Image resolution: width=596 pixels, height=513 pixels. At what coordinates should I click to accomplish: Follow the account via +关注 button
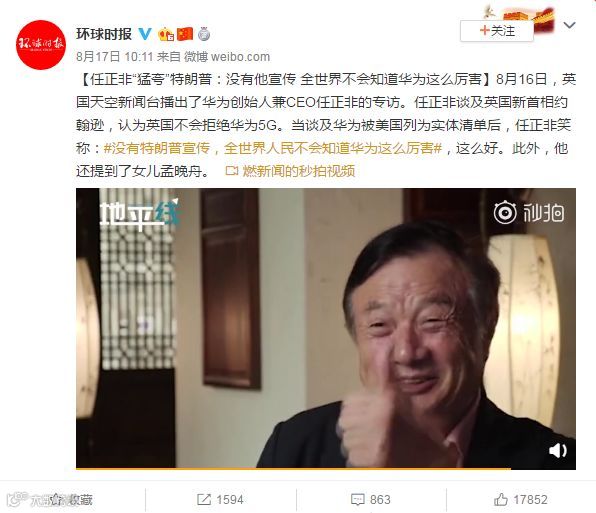tap(497, 31)
